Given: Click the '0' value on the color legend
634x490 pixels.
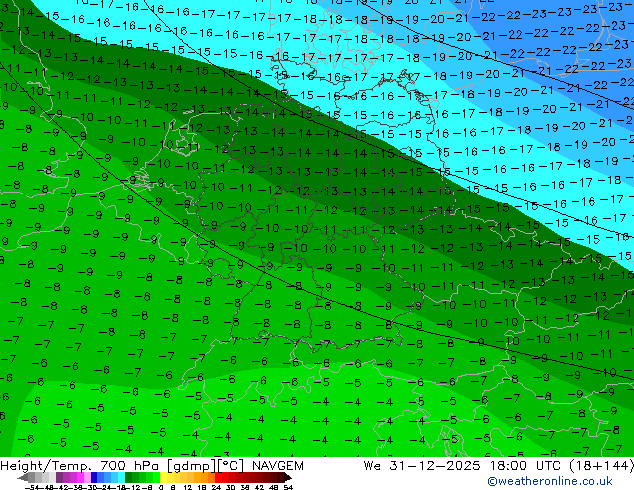Looking at the screenshot, I should (161, 488).
